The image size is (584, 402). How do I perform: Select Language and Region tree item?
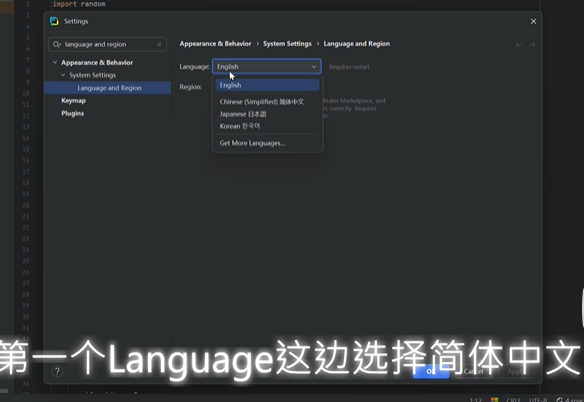click(x=108, y=88)
